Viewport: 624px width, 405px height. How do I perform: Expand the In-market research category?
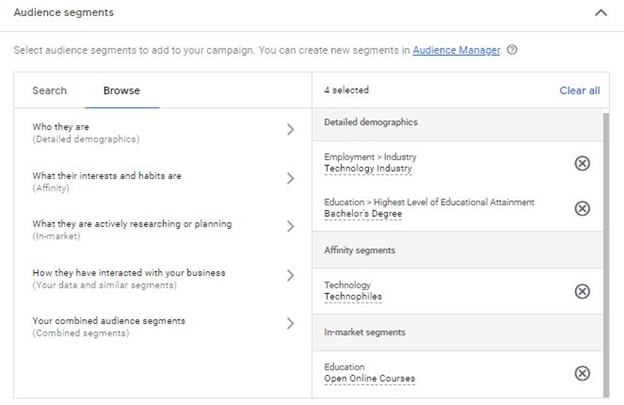290,227
